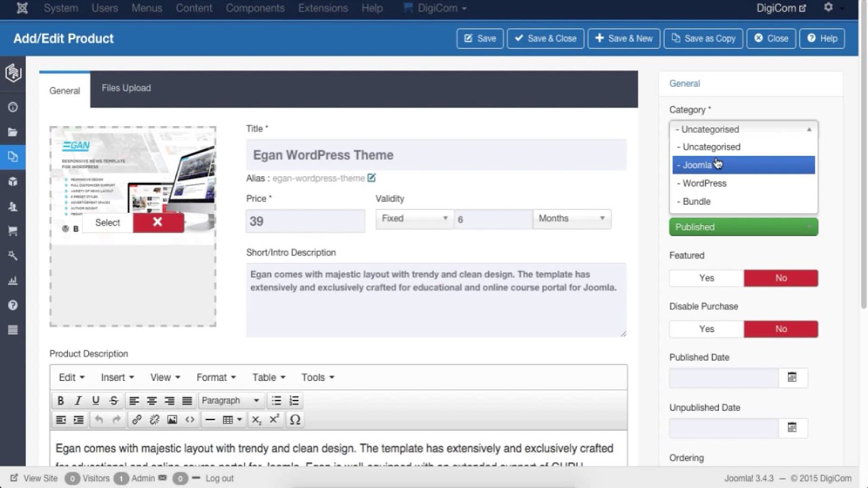Click the edit alias pencil icon
Viewport: 868px width, 488px height.
point(372,178)
